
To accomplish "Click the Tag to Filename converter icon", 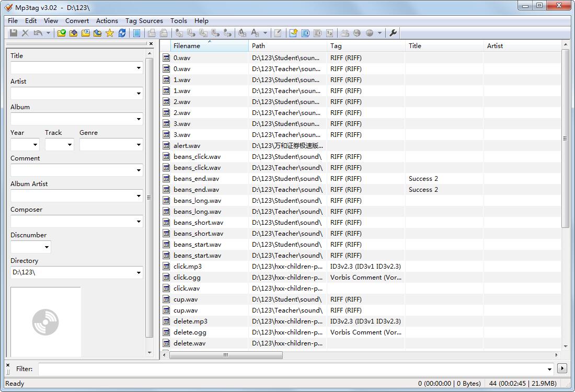I will click(179, 33).
